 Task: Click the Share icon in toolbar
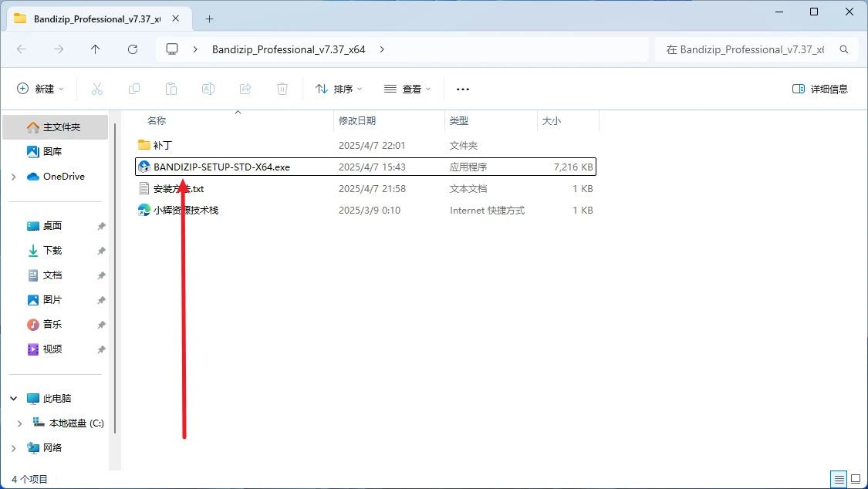(245, 89)
